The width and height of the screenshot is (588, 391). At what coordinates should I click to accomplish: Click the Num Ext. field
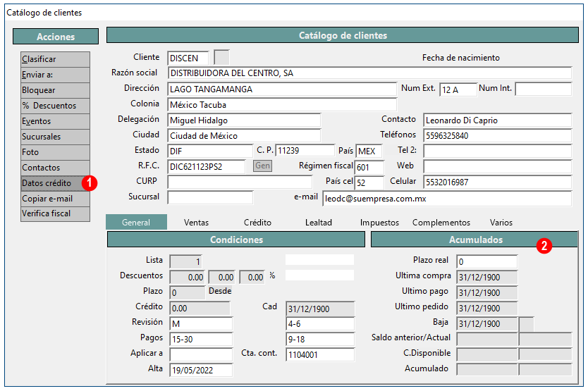pos(458,90)
